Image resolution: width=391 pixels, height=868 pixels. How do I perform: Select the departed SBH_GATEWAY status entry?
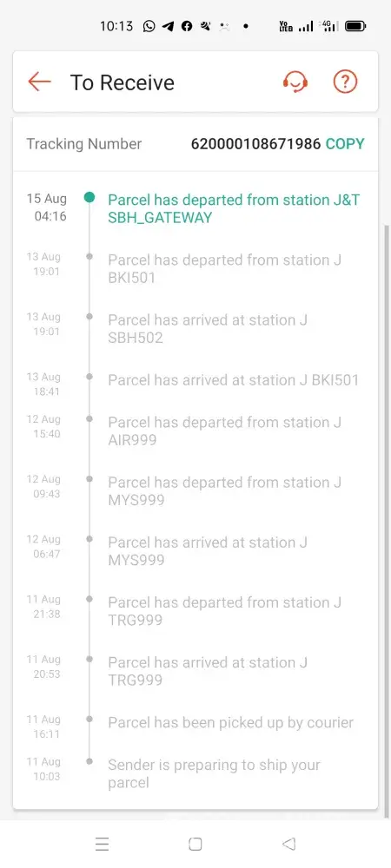click(234, 208)
